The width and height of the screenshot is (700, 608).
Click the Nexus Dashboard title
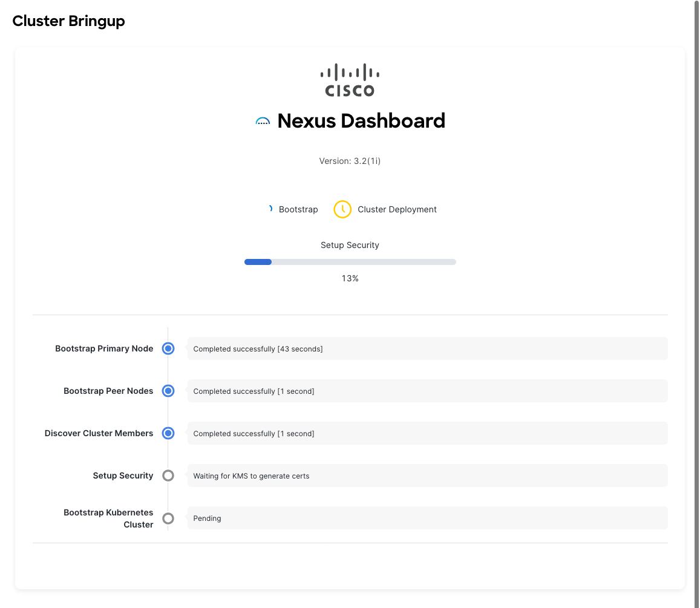pos(361,121)
